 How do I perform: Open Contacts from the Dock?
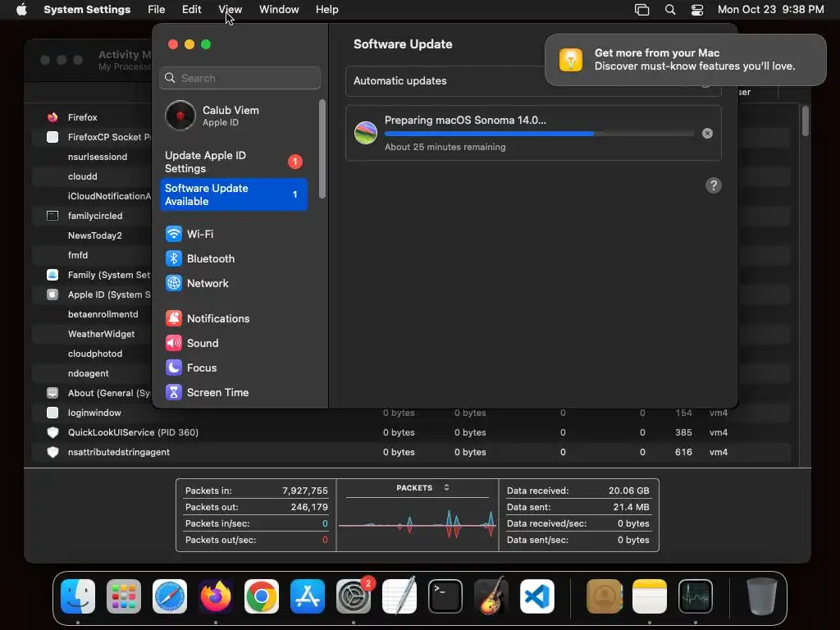coord(604,596)
